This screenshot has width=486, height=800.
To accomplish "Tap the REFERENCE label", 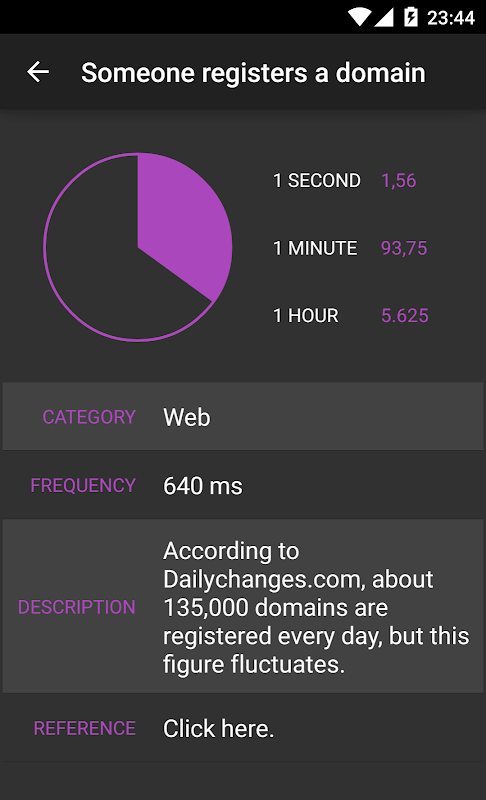I will tap(85, 729).
